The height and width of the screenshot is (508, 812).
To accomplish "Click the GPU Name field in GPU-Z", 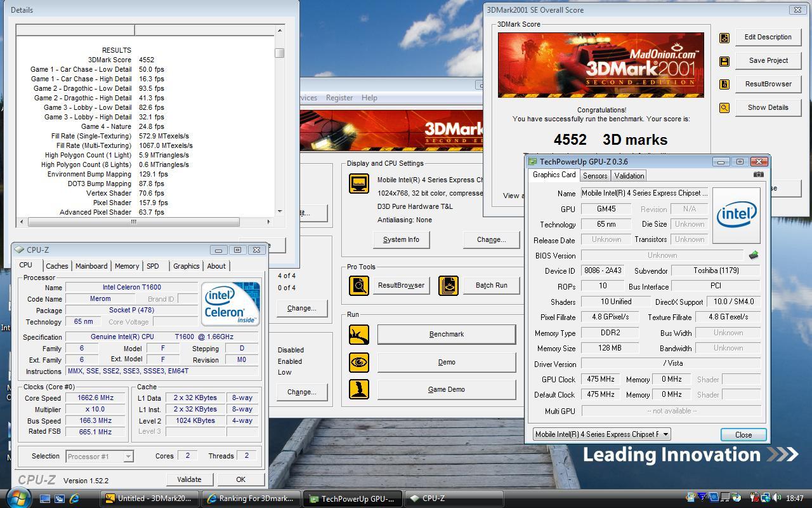I will coord(644,193).
